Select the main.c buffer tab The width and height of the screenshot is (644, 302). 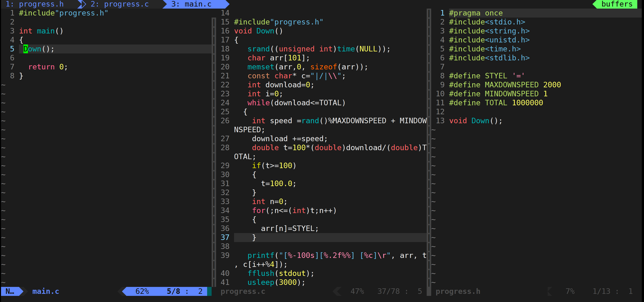point(191,4)
